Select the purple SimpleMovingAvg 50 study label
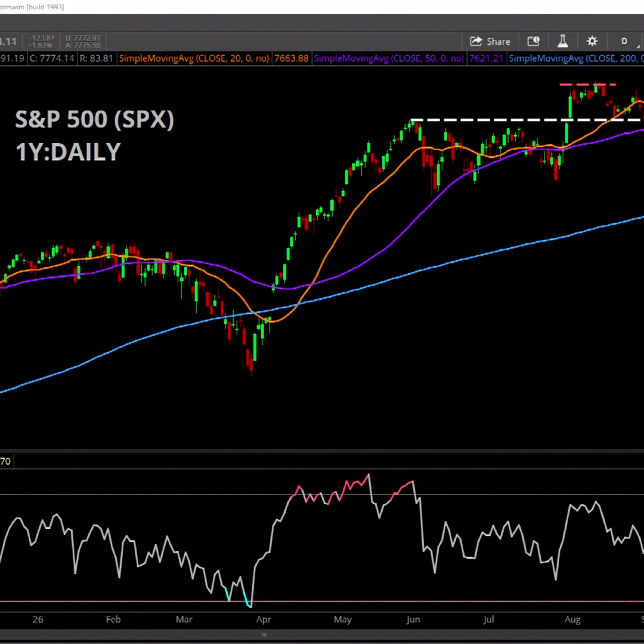Image resolution: width=644 pixels, height=644 pixels. pos(389,59)
